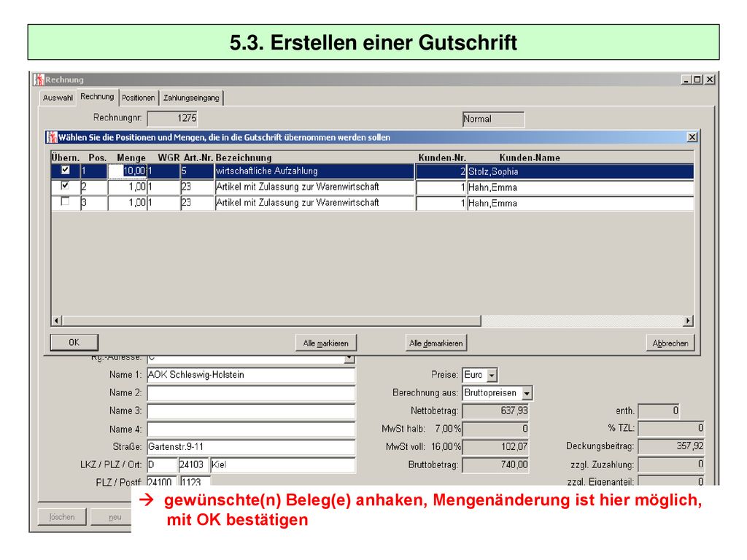Open the Rg.-Adresse dropdown arrow
Viewport: 747px width, 560px height.
[x=349, y=357]
